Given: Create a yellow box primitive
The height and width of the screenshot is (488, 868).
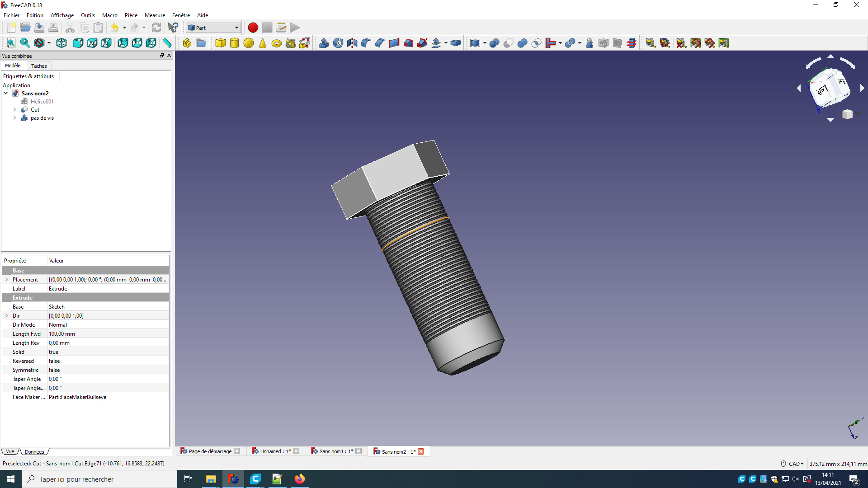Looking at the screenshot, I should coord(220,43).
